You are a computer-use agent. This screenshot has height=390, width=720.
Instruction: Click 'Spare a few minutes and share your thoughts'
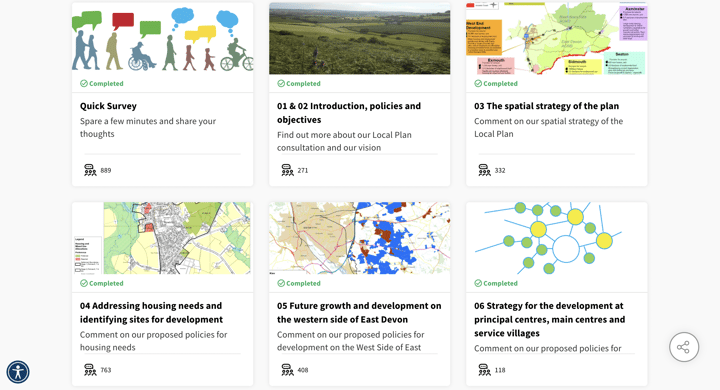point(148,128)
